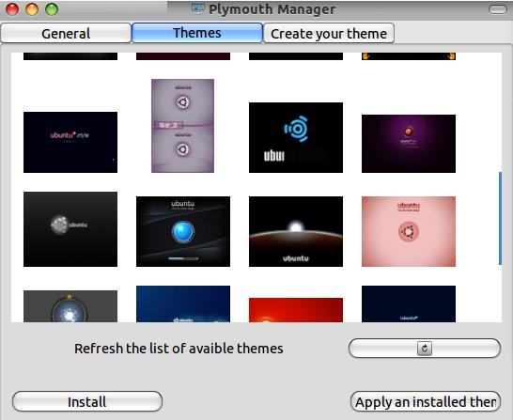Image resolution: width=513 pixels, height=420 pixels.
Task: Select the dark navy bottom-right ubuntu theme
Action: [x=409, y=304]
